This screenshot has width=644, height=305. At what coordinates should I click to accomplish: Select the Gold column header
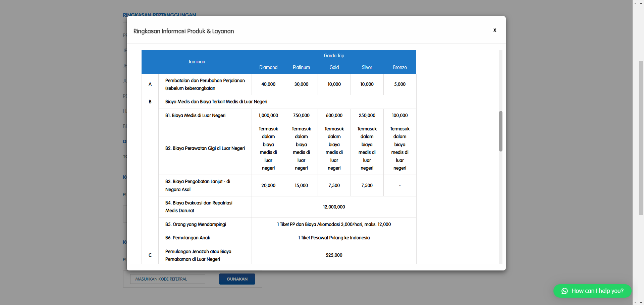334,67
